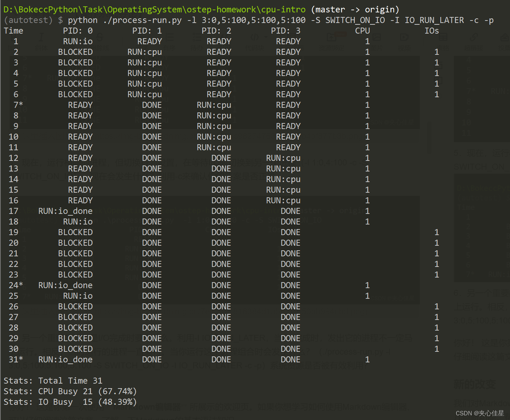
Task: Click "RUN:cpu" in the 7* row
Action: [214, 105]
